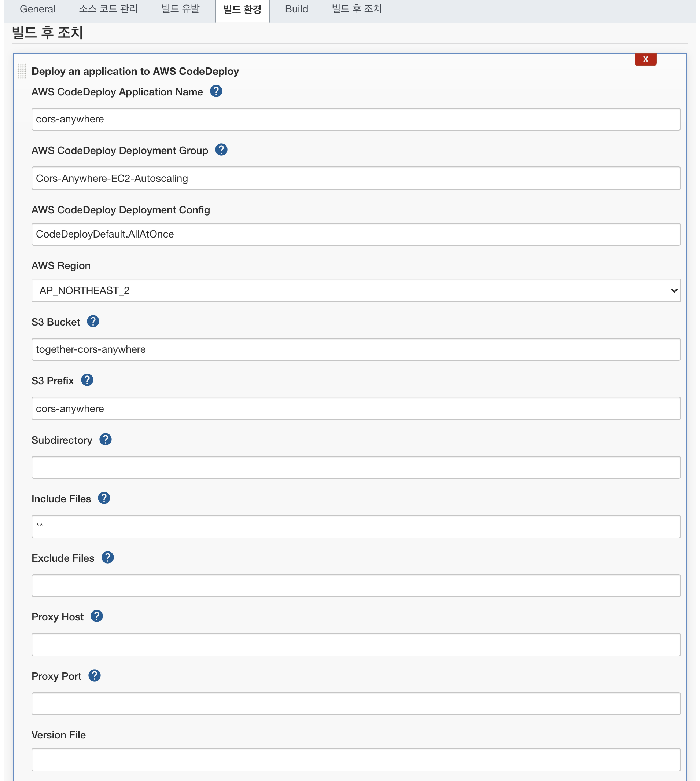Edit the Deployment Group field Cors-Anywhere-EC2-Autoscaling
The height and width of the screenshot is (781, 700).
356,178
